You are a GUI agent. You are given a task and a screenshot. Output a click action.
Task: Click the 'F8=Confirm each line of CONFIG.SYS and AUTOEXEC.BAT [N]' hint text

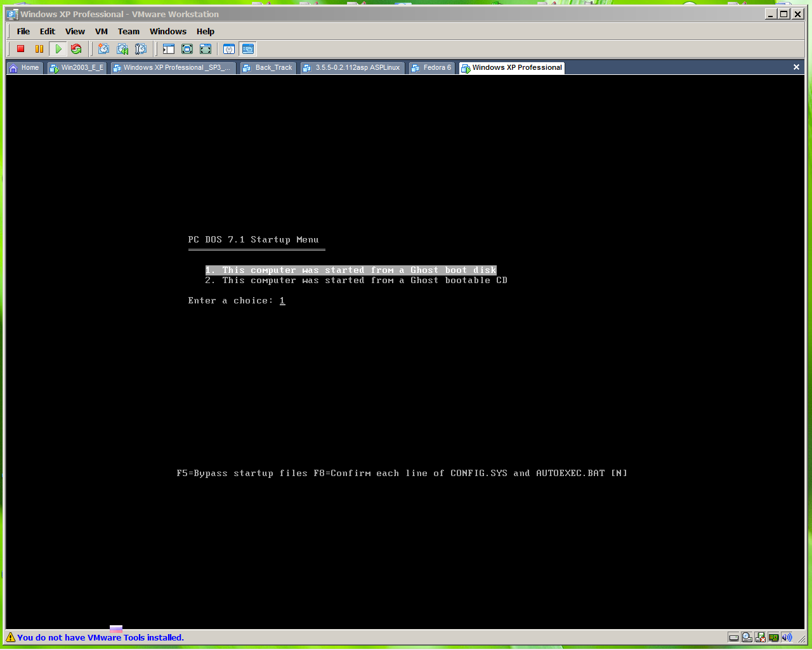[x=470, y=474]
